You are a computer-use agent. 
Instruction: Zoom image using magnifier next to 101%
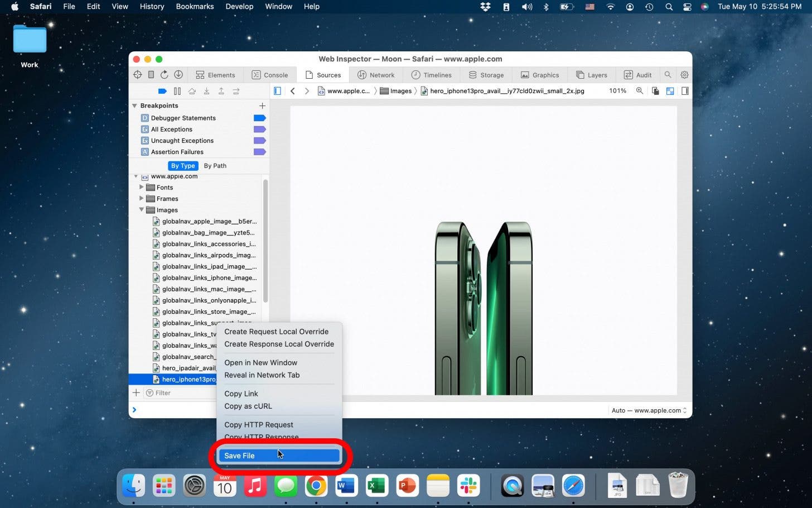tap(640, 91)
